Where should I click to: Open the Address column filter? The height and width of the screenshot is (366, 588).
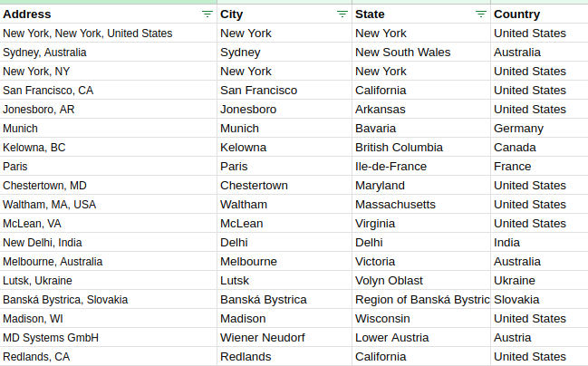pyautogui.click(x=207, y=14)
